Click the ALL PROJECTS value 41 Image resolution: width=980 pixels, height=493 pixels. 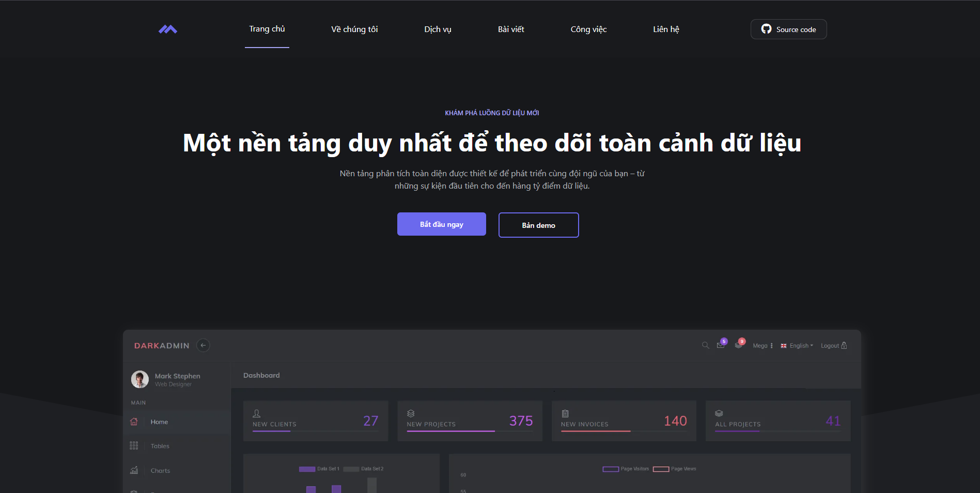[x=833, y=421]
